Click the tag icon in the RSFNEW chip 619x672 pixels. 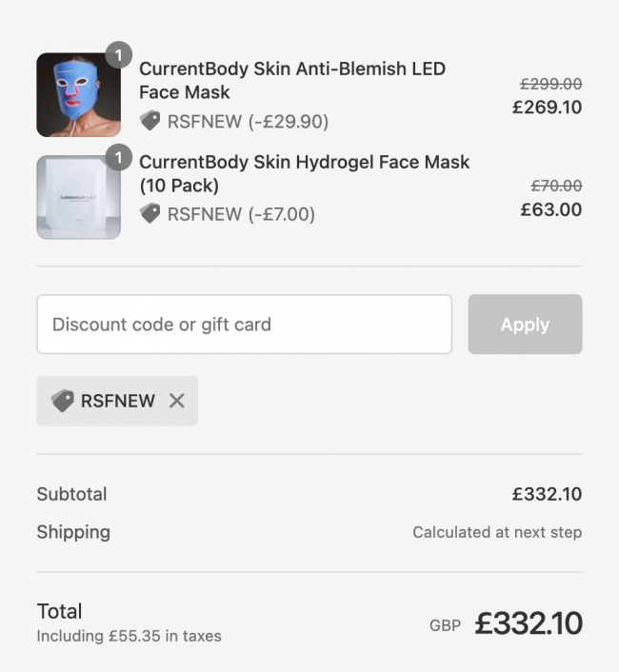pyautogui.click(x=63, y=401)
